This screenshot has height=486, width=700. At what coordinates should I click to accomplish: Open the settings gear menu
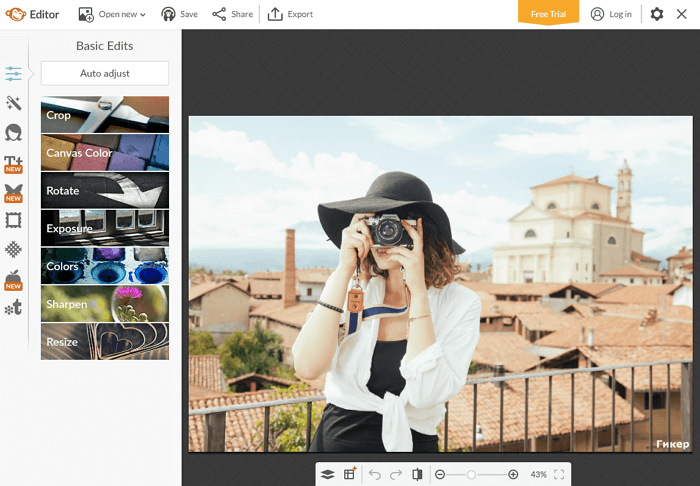pyautogui.click(x=656, y=14)
